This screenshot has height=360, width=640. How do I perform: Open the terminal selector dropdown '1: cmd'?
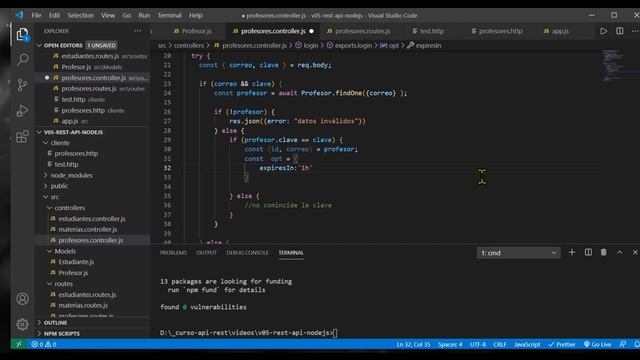(518, 253)
